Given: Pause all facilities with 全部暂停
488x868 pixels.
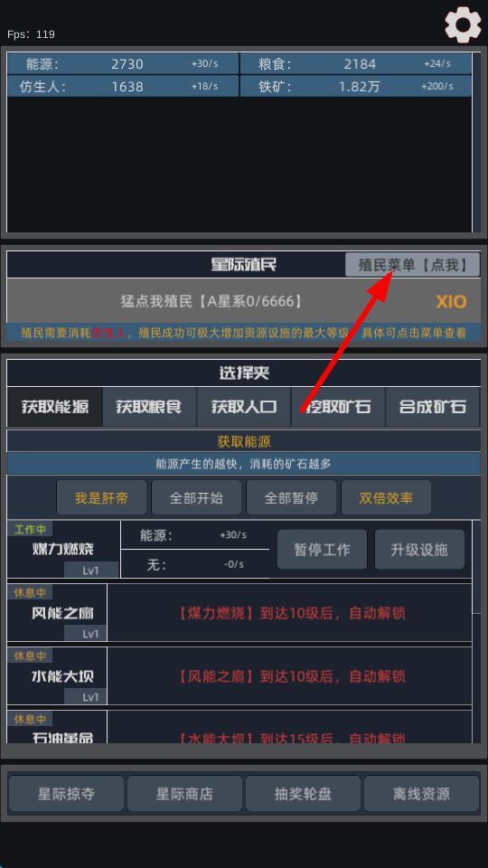Looking at the screenshot, I should [291, 497].
